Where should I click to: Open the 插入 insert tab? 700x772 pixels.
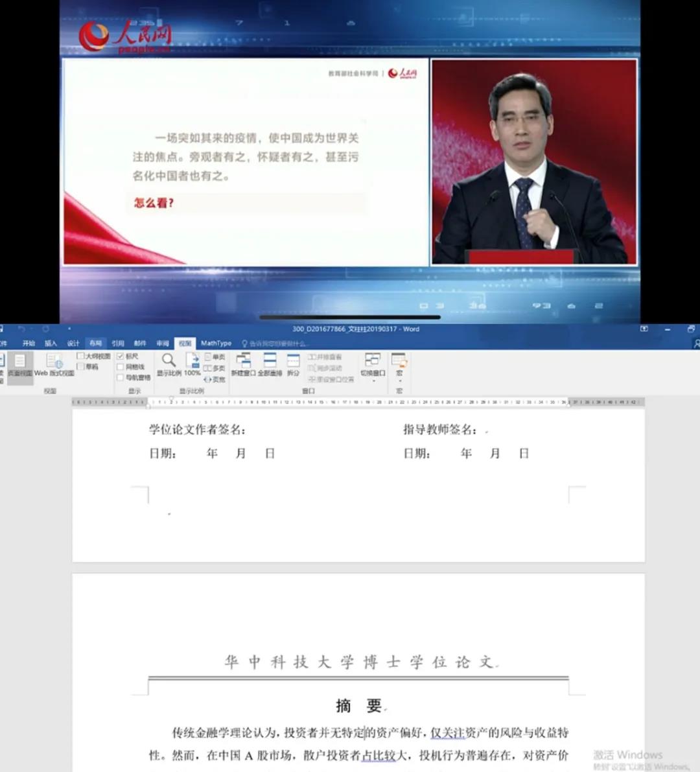(x=51, y=344)
